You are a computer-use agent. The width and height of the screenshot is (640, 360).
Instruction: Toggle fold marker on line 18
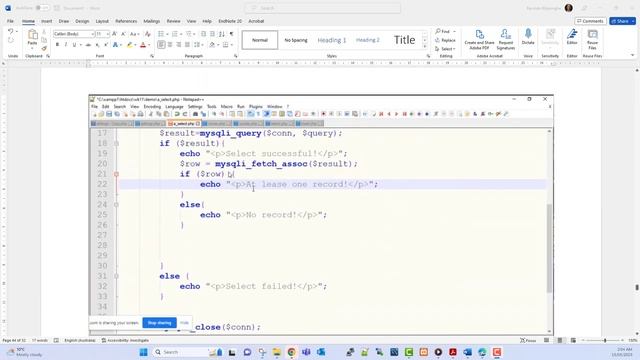(116, 143)
